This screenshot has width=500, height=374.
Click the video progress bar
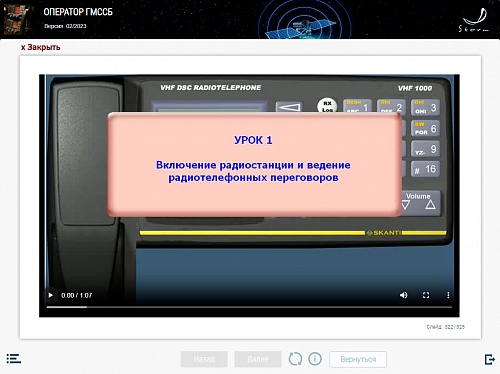tap(249, 307)
